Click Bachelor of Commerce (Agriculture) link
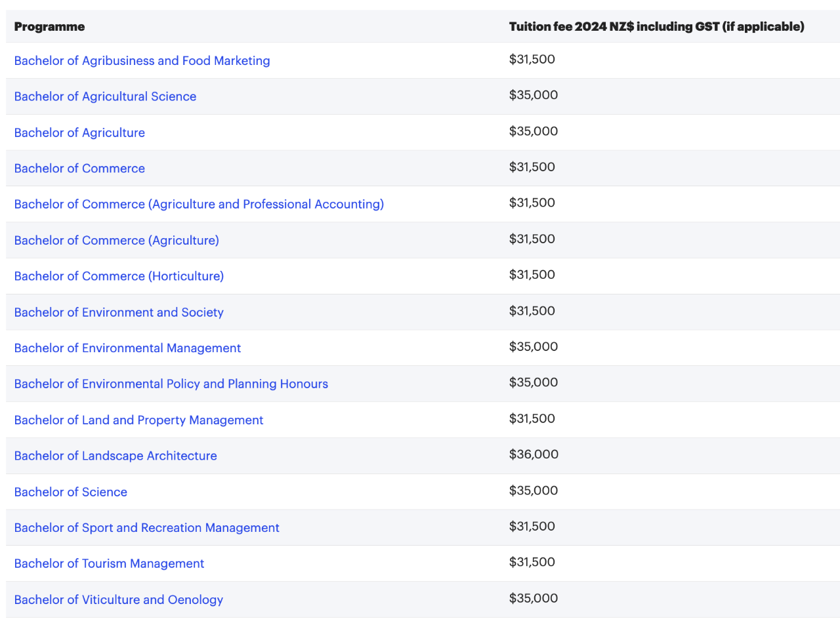840x625 pixels. tap(116, 240)
